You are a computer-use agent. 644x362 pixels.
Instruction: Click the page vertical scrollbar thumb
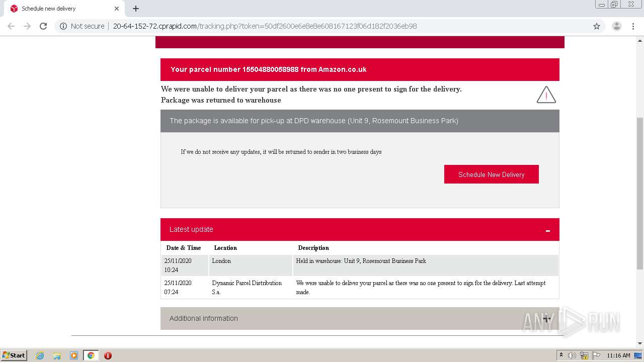[x=640, y=194]
